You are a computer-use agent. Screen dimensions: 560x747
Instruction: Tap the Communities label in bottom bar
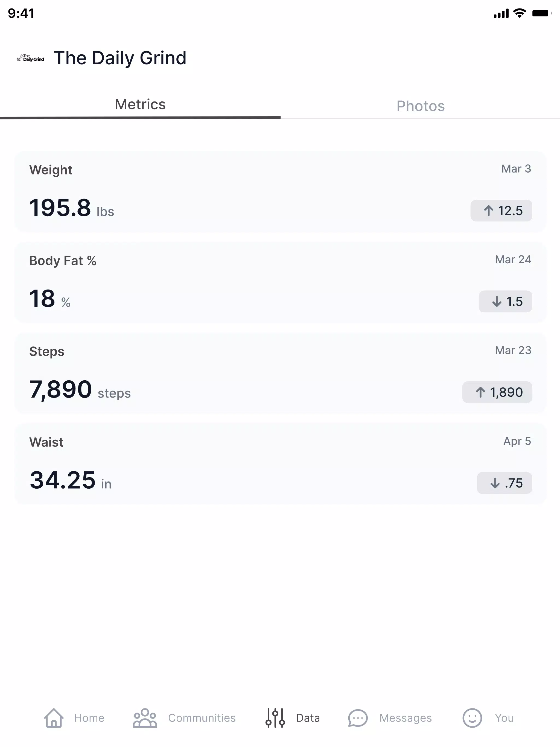pyautogui.click(x=202, y=718)
